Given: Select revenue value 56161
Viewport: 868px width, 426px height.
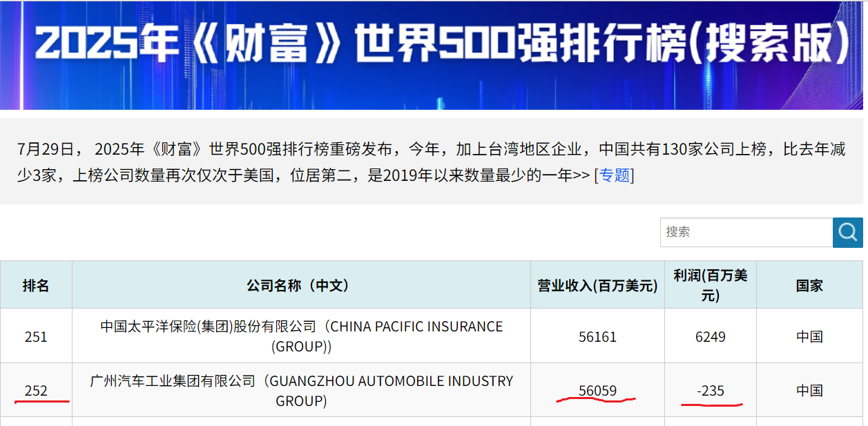Looking at the screenshot, I should (x=598, y=337).
